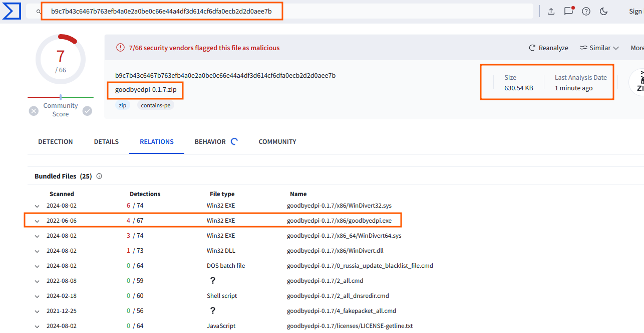The height and width of the screenshot is (333, 644).
Task: Click the community score slider bar
Action: click(x=61, y=97)
